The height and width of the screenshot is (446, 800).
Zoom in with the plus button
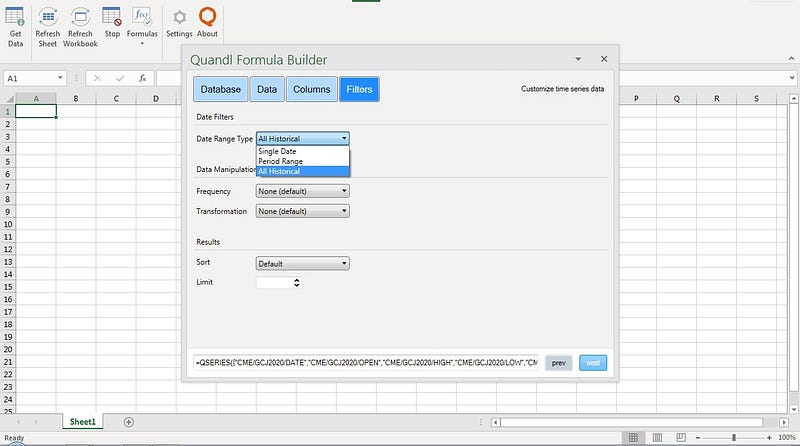[769, 438]
